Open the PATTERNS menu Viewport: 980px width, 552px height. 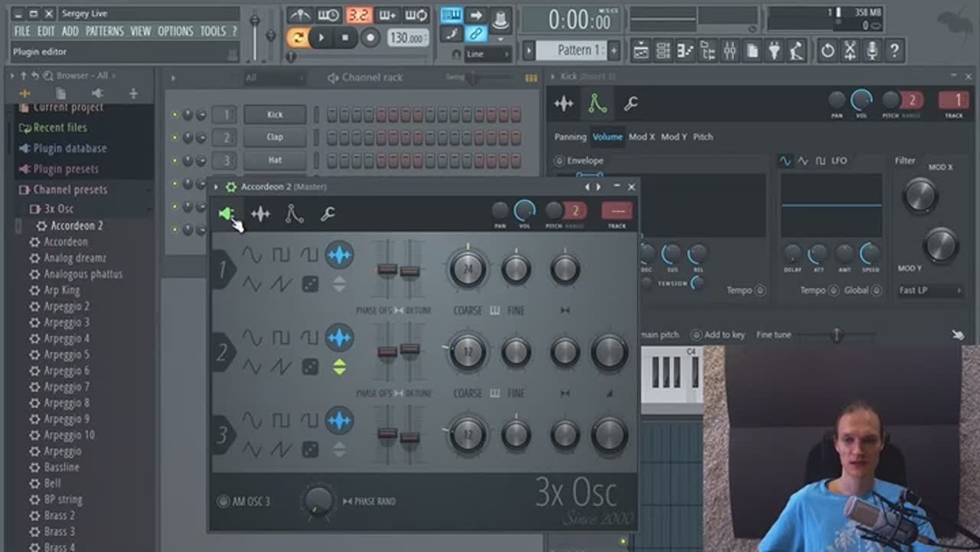104,31
